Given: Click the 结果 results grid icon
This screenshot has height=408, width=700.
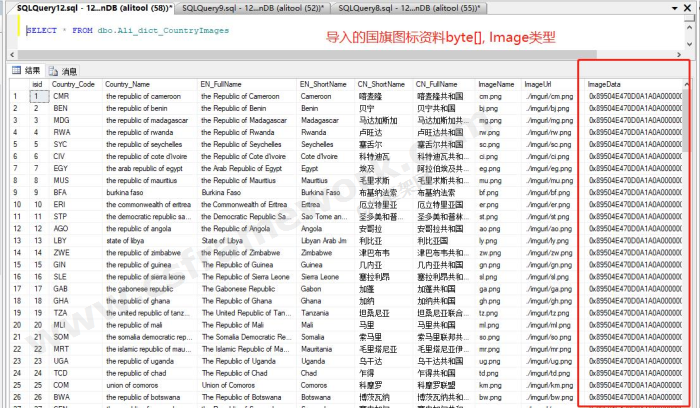Looking at the screenshot, I should point(17,71).
